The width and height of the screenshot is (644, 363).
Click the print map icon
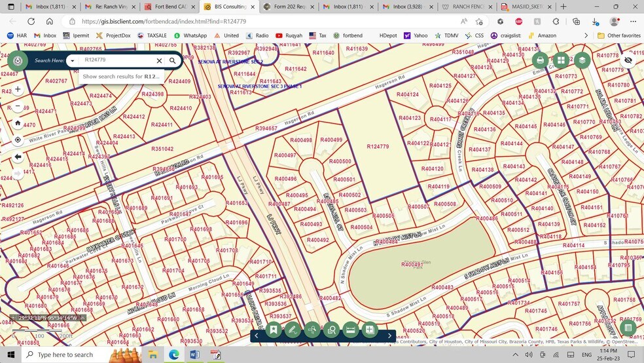(540, 60)
